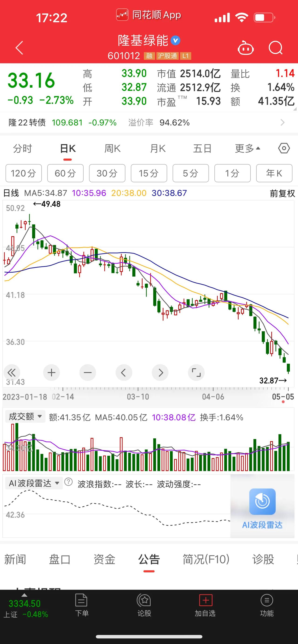The image size is (298, 644).
Task: Tap the 05-05 date marker
Action: [x=283, y=397]
